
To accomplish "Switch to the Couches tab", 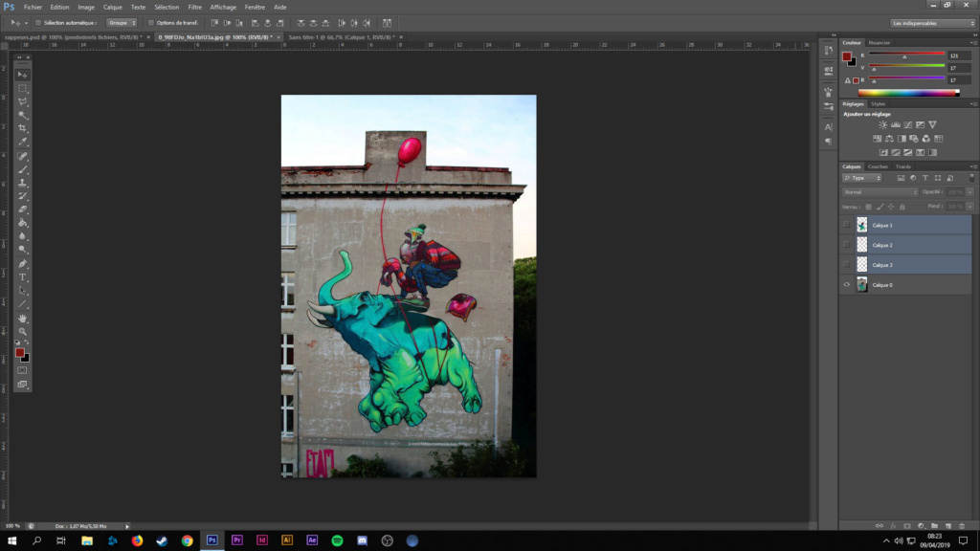I will pyautogui.click(x=879, y=166).
